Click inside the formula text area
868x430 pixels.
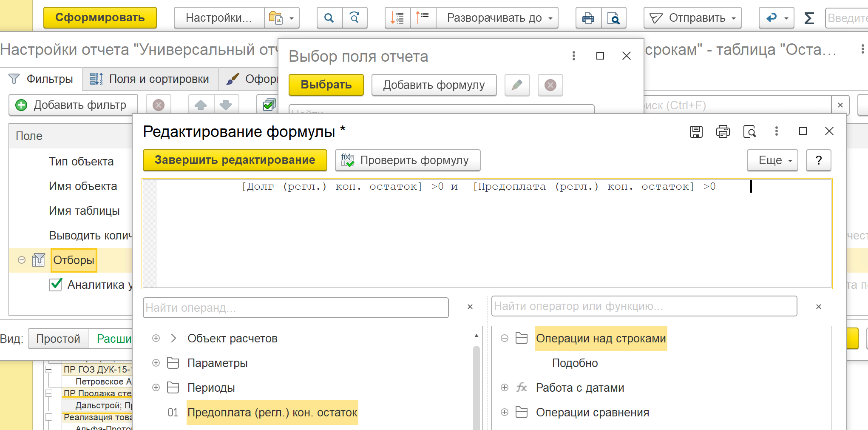pos(487,234)
